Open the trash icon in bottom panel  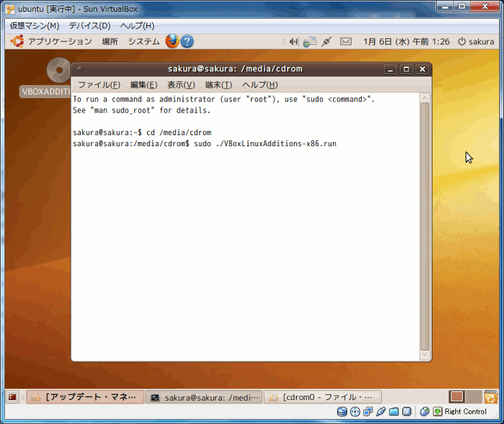[x=491, y=397]
